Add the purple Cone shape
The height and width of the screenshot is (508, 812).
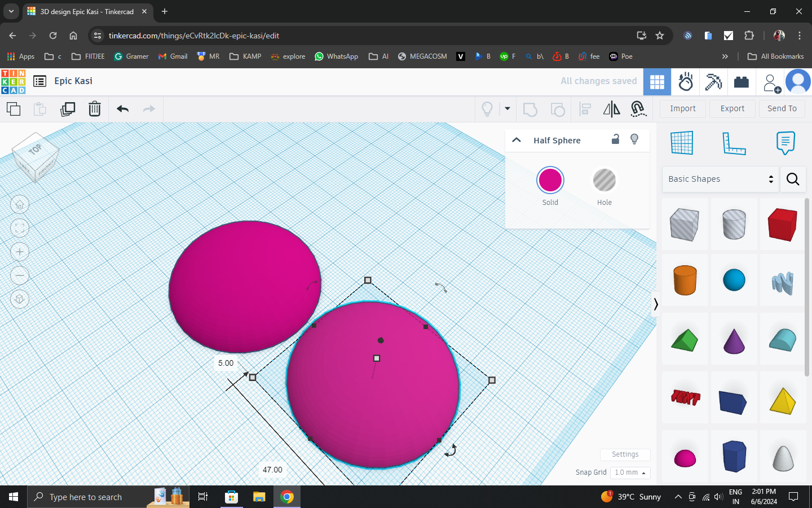tap(734, 341)
